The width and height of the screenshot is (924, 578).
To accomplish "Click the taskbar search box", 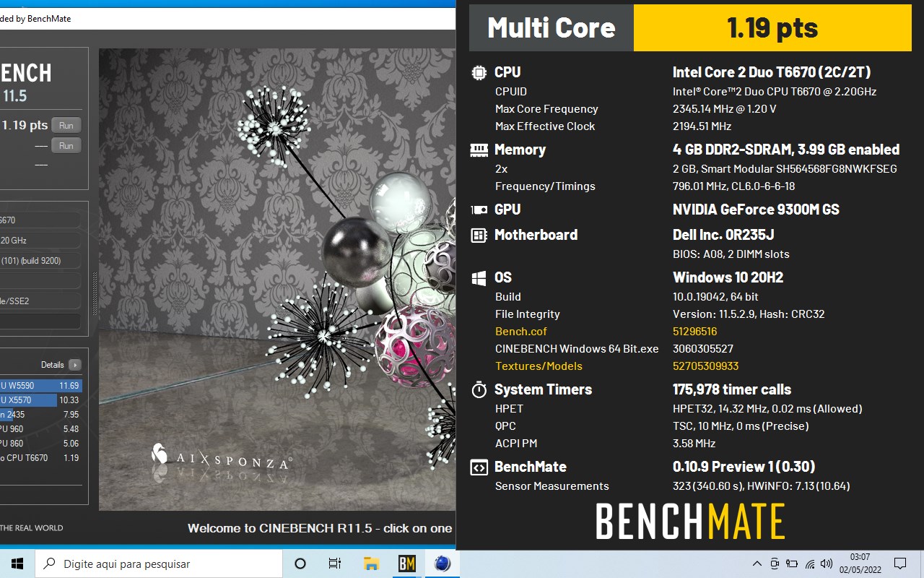I will click(159, 564).
